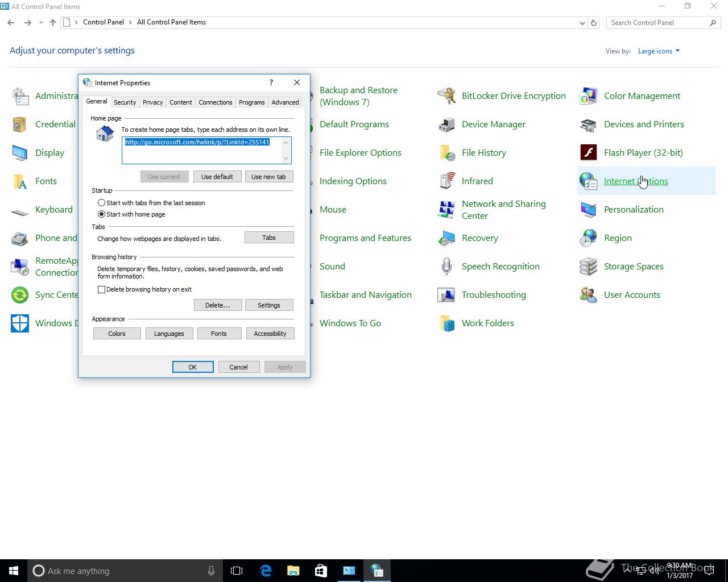Screen dimensions: 728x582
Task: Click home page box scroll down arrow
Action: coord(286,159)
